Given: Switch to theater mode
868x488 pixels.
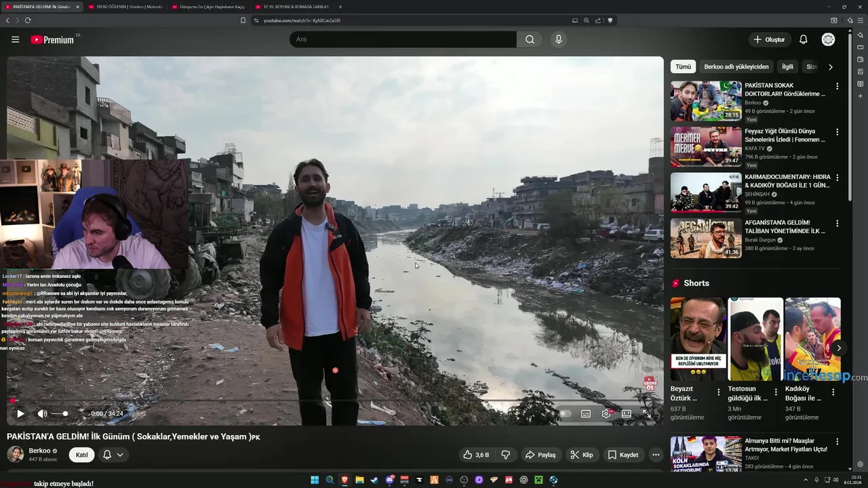Looking at the screenshot, I should pos(627,413).
